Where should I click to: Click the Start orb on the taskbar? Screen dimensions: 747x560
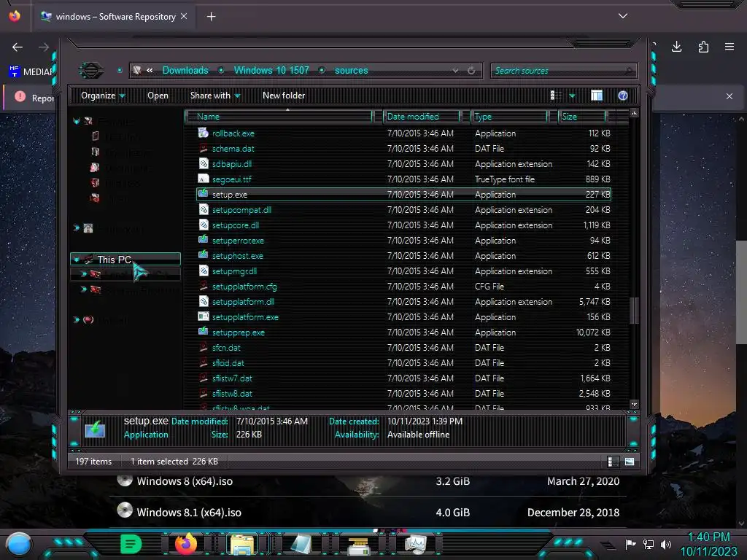click(x=19, y=544)
